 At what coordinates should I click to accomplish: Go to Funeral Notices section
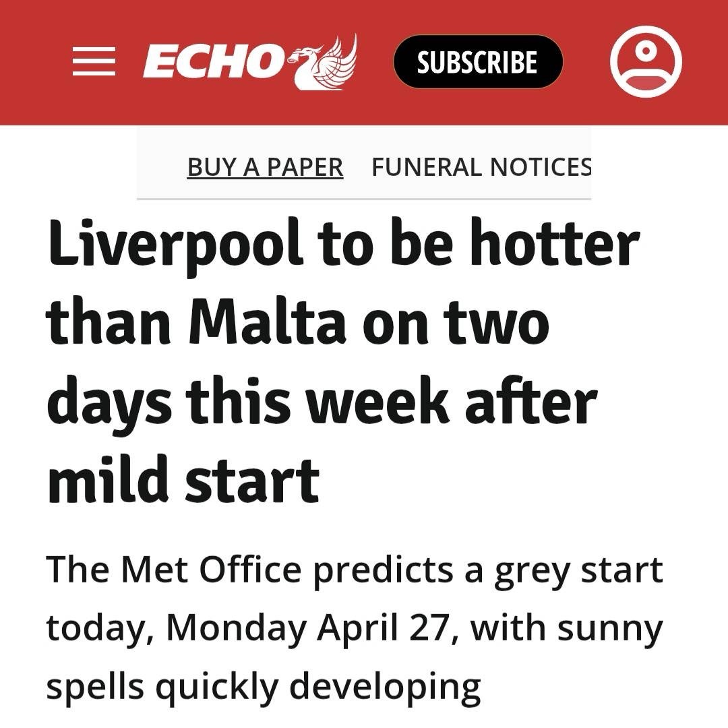(481, 166)
